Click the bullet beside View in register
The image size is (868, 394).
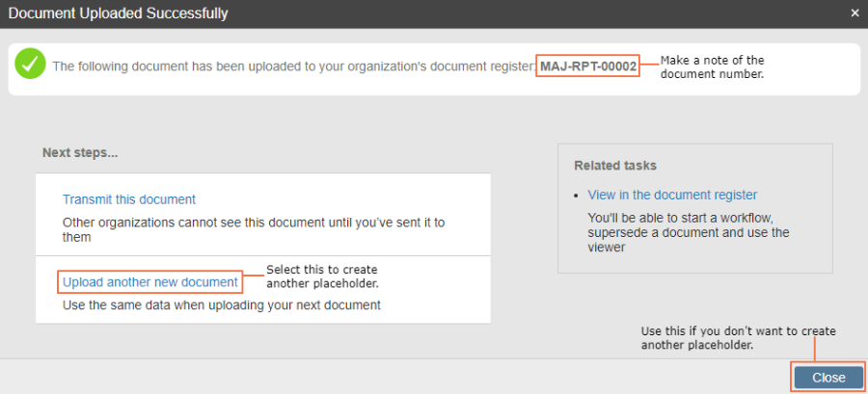(x=578, y=196)
